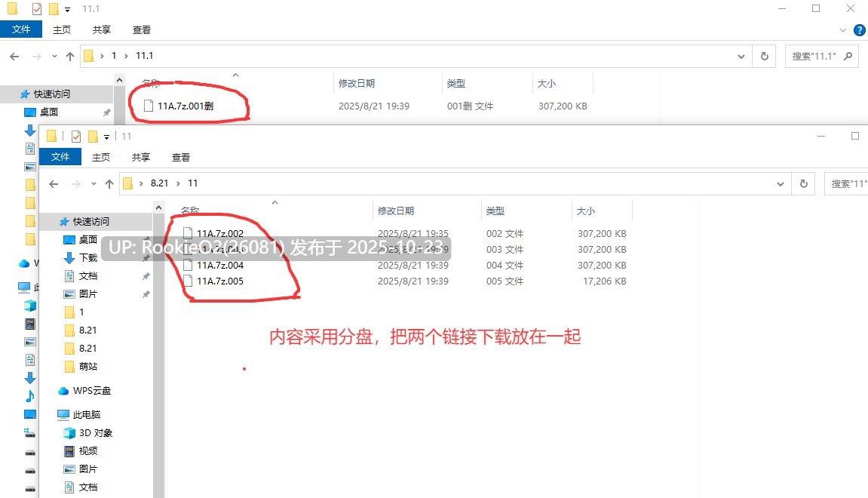Open the 查看 tab in the 11 window
The width and height of the screenshot is (868, 498).
[180, 157]
